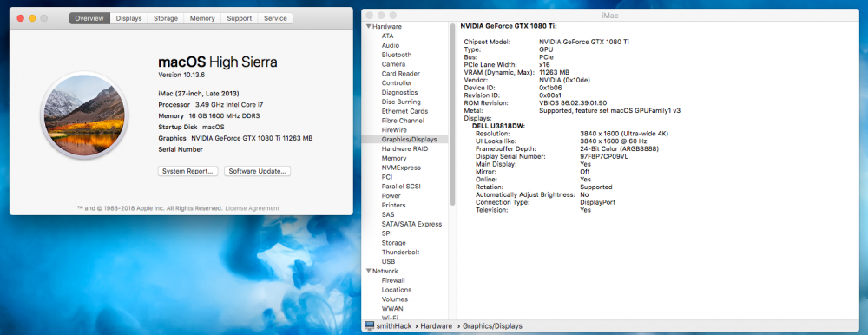Click the DisplayPort connection type value
The height and width of the screenshot is (335, 868).
597,203
